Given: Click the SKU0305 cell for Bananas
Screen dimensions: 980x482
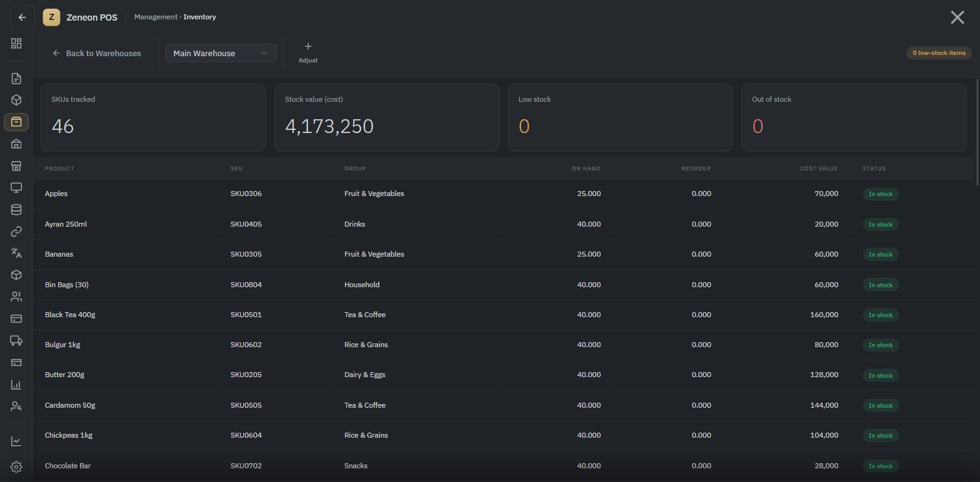Looking at the screenshot, I should click(246, 254).
